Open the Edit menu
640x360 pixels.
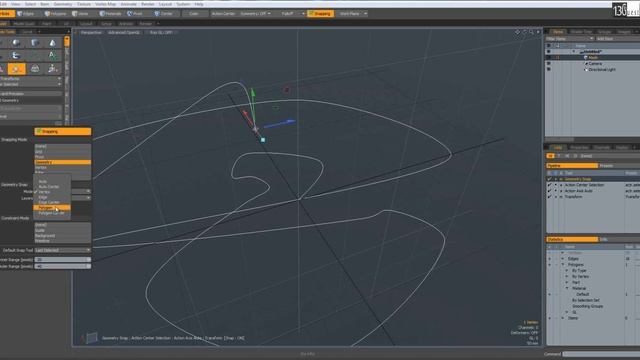point(3,4)
